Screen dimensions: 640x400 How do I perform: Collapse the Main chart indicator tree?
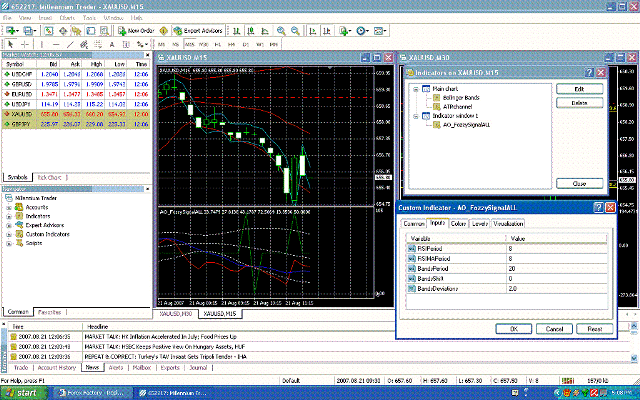[416, 89]
